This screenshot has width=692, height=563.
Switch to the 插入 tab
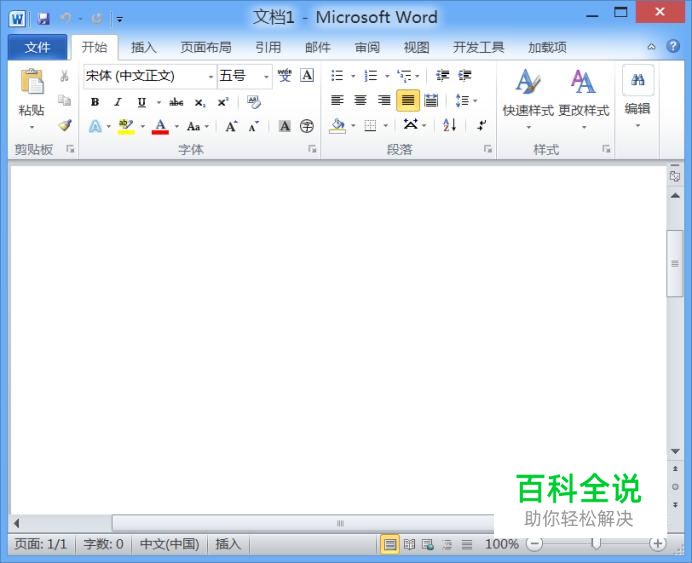[143, 47]
